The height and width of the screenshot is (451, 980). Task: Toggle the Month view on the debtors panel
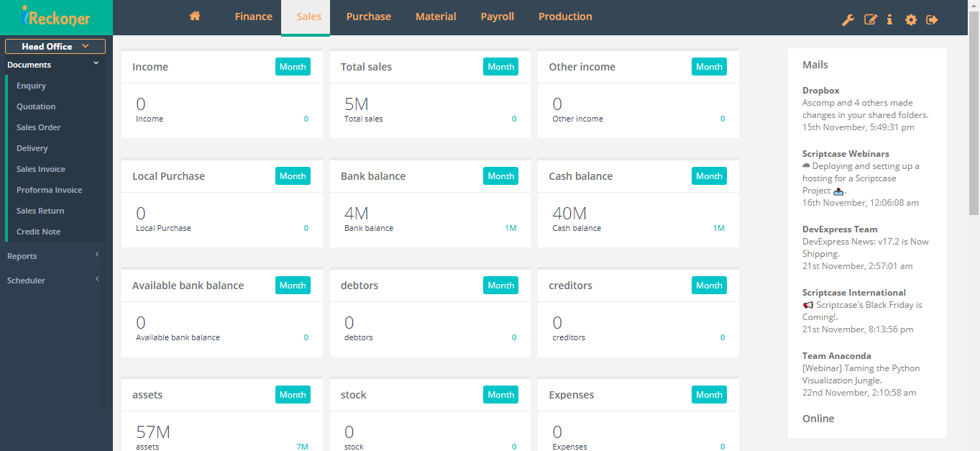point(500,285)
